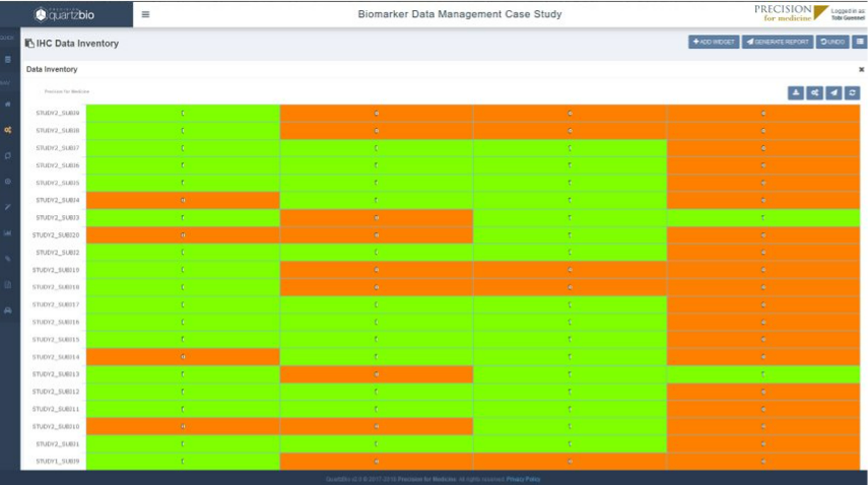The height and width of the screenshot is (485, 868).
Task: Open the list menu button at top right
Action: click(859, 42)
